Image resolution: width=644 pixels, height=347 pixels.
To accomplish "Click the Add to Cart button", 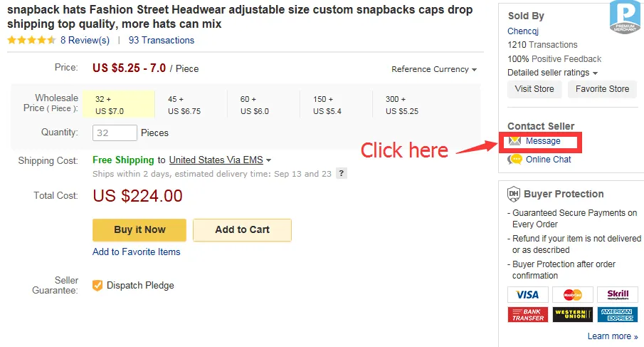I will (x=243, y=230).
